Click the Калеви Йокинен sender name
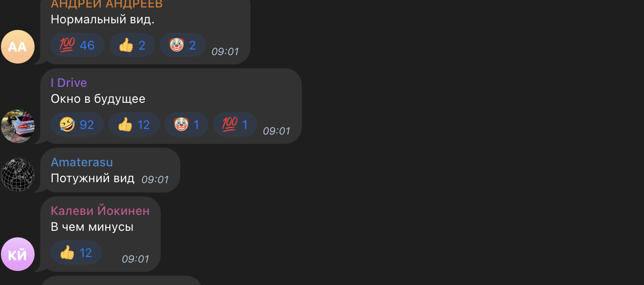The width and height of the screenshot is (644, 285). click(100, 211)
